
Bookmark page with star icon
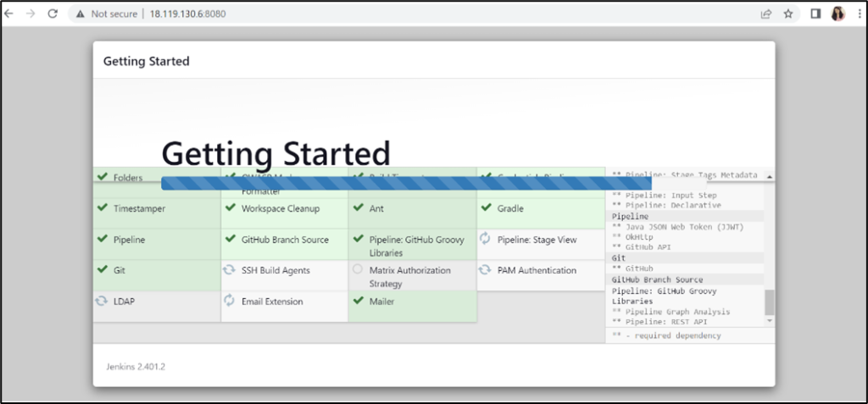point(788,14)
